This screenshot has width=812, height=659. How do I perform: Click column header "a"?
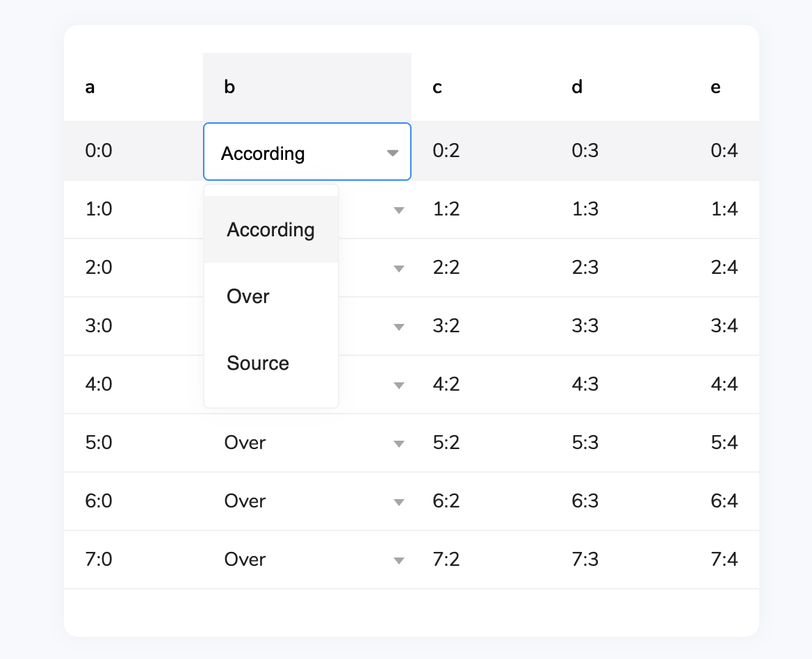[x=90, y=88]
